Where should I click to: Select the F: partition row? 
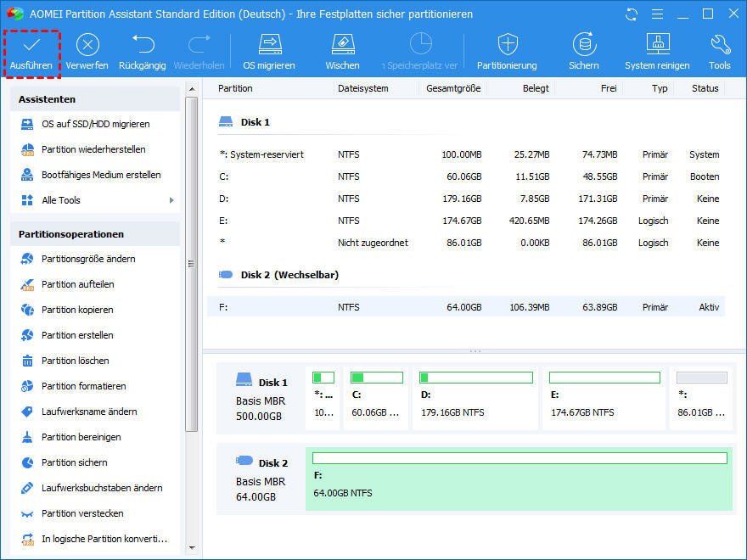click(465, 307)
